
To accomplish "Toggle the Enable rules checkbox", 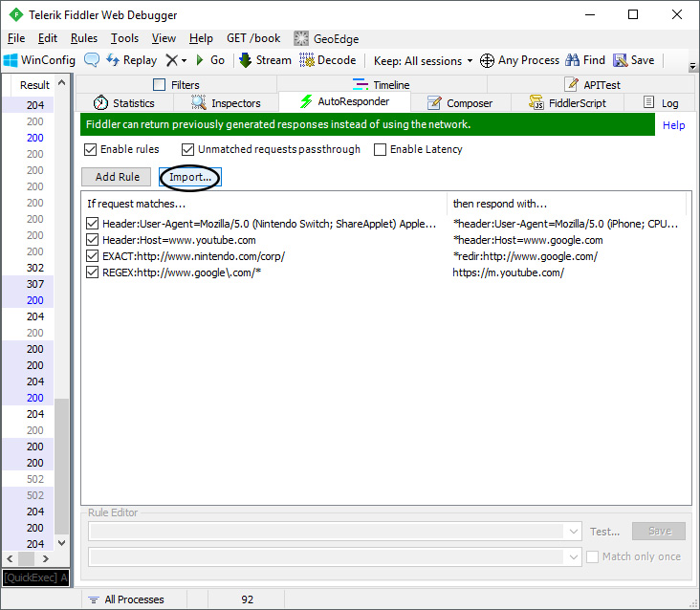I will [x=90, y=149].
